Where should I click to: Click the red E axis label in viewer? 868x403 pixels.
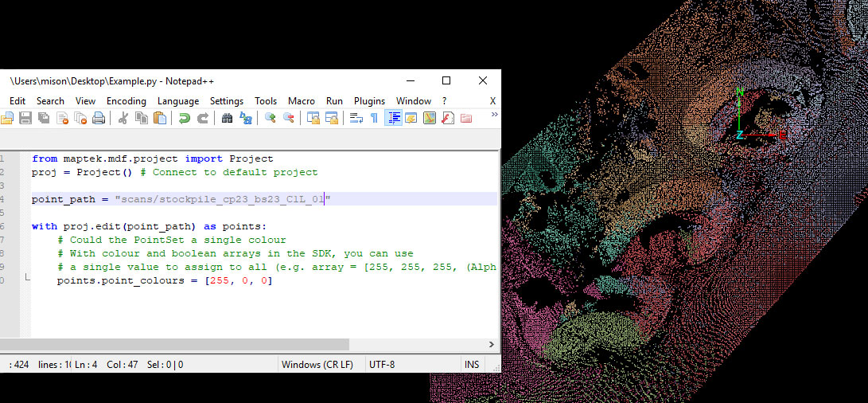click(x=782, y=135)
